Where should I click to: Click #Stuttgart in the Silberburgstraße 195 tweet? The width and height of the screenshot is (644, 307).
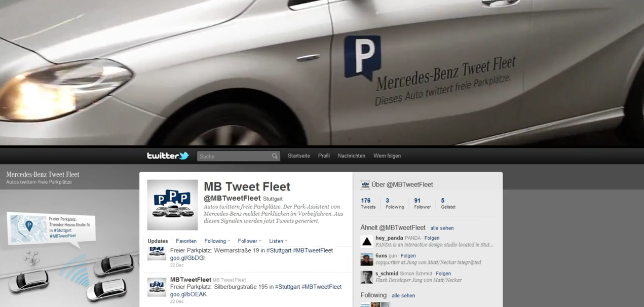[287, 287]
